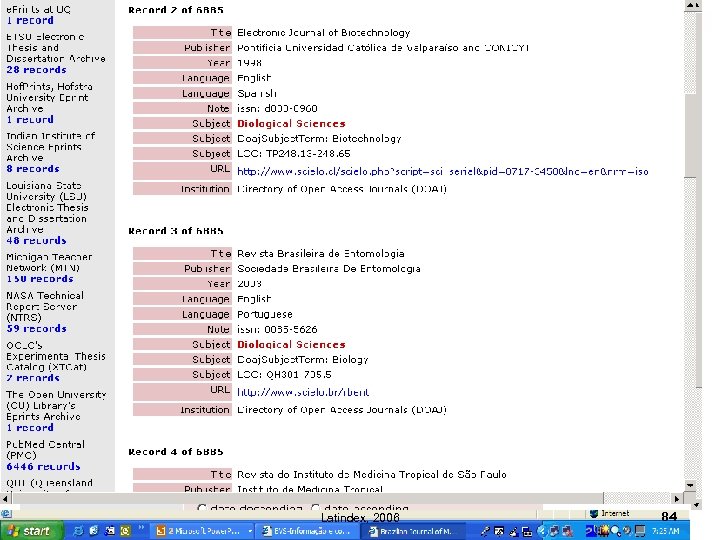Screen dimensions: 720x540
Task: Click the left arrow of horizontal scrollbar
Action: point(5,498)
